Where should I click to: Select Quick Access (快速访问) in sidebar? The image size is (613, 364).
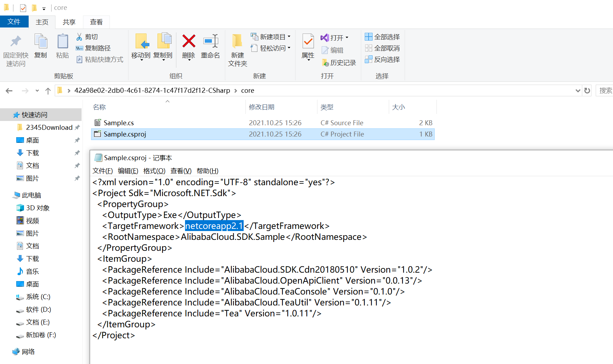click(x=41, y=115)
